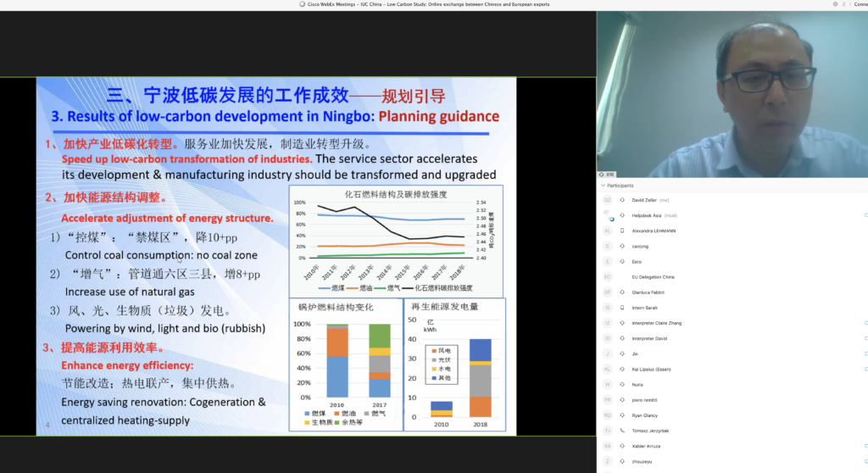Click the phone icon next to Tomasz Jerzyniak
Viewport: 868px width, 473px height.
(x=622, y=431)
